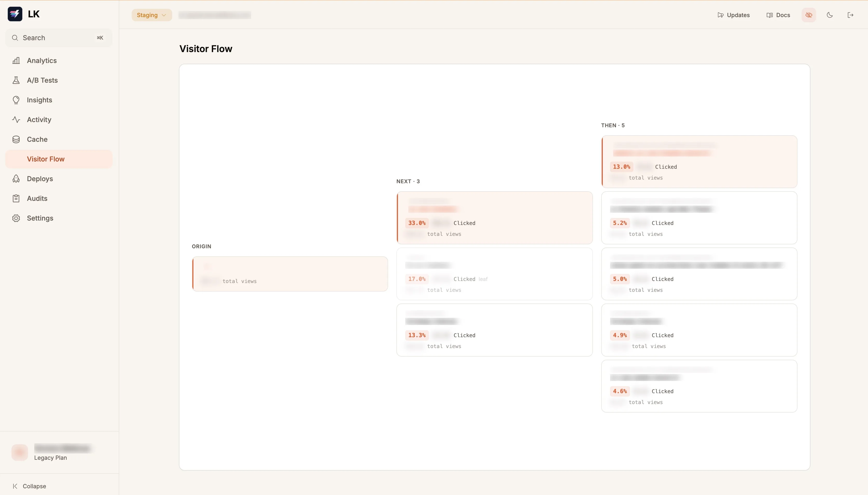Open the Insights section
Image resolution: width=868 pixels, height=495 pixels.
point(59,100)
